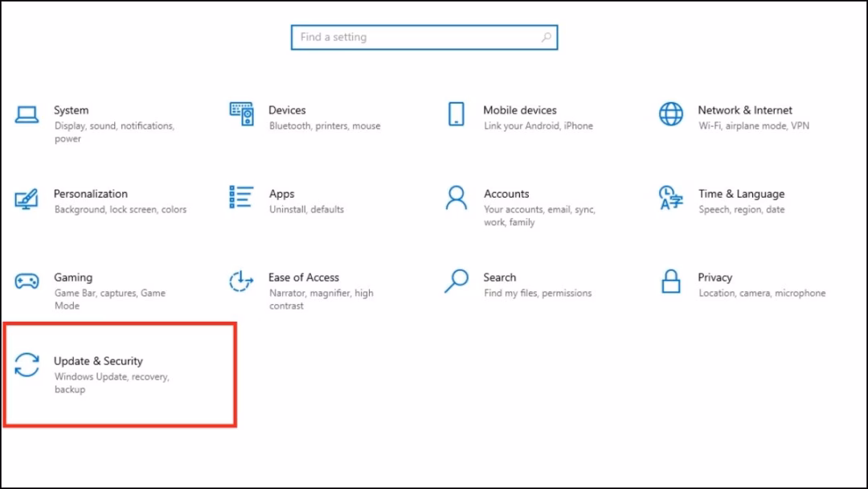The image size is (868, 489).
Task: Open Time & Language title
Action: [x=741, y=194]
